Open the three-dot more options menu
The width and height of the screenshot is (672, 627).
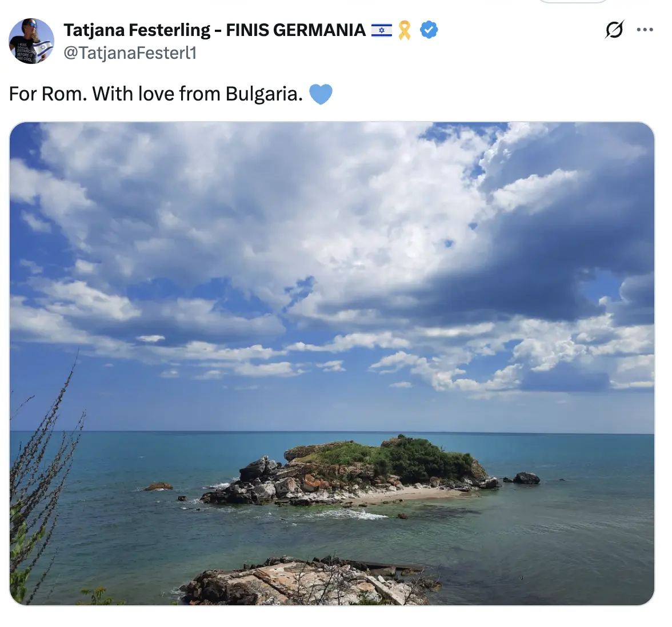pyautogui.click(x=645, y=30)
